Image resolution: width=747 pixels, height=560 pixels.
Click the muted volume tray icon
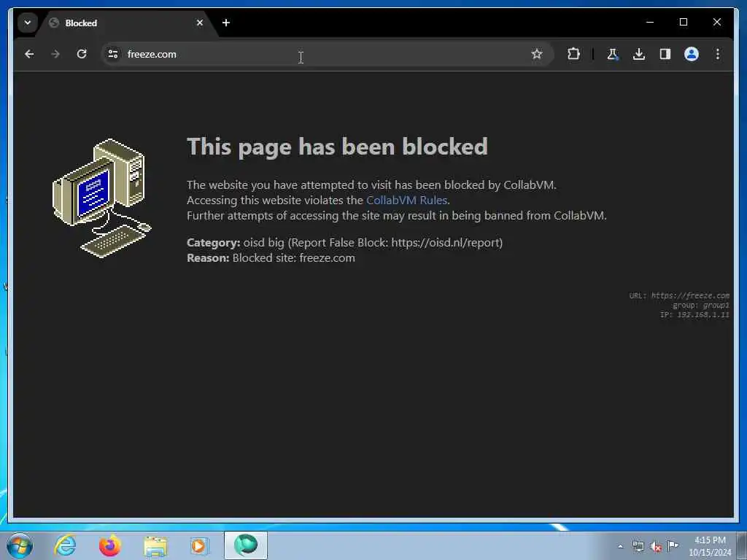tap(656, 547)
